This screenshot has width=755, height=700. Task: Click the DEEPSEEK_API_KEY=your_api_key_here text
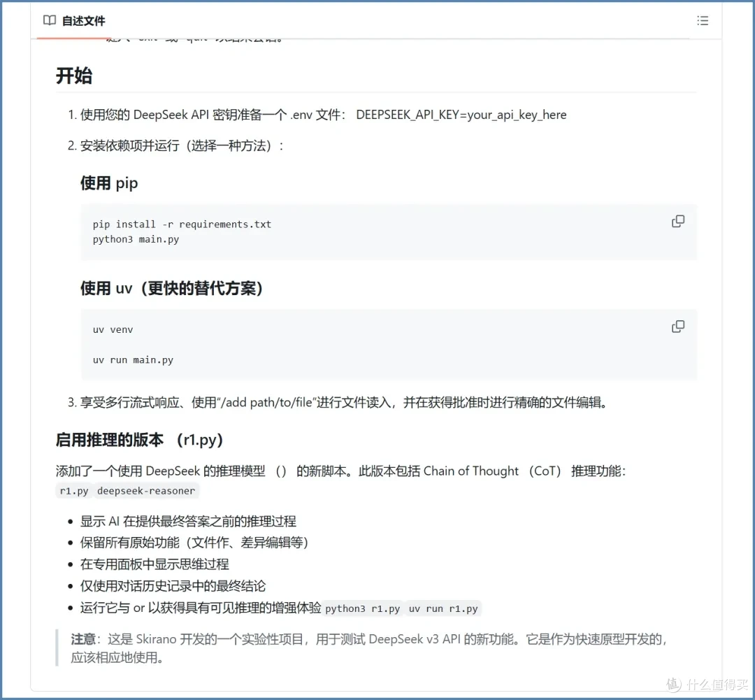(461, 115)
